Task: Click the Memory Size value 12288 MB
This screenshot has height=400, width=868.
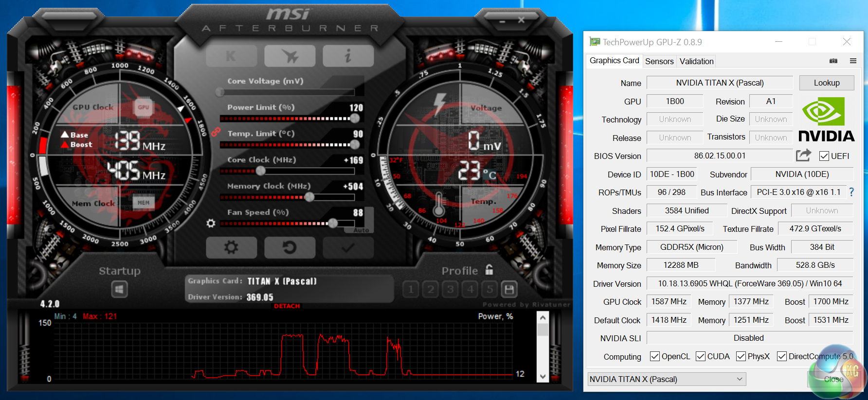Action: coord(681,265)
